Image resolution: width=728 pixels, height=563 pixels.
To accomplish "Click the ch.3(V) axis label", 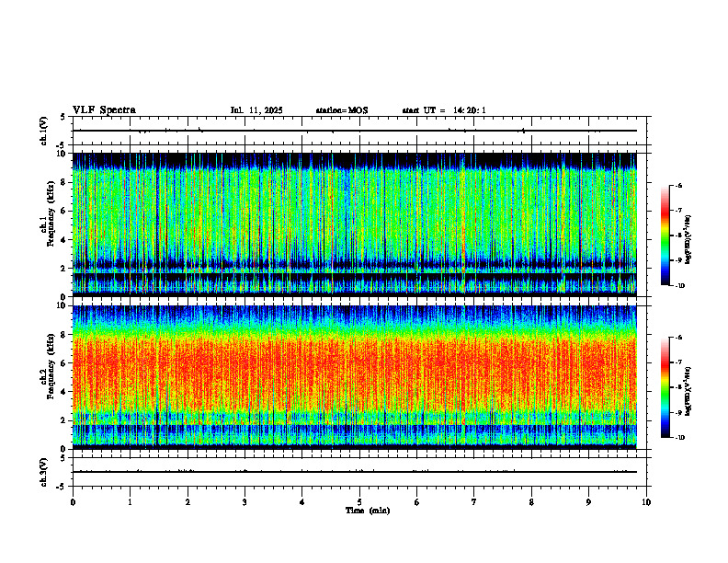I will click(44, 472).
